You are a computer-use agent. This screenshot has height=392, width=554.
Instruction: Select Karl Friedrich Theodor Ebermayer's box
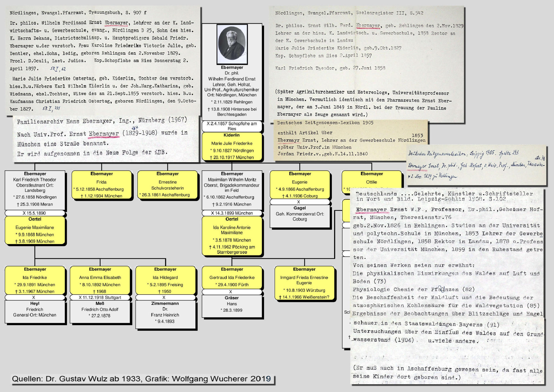click(x=35, y=190)
